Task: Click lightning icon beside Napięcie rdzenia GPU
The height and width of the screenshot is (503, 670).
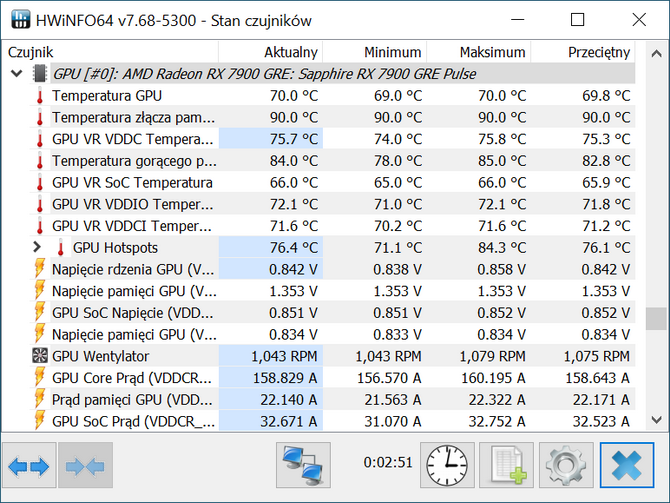Action: pyautogui.click(x=39, y=270)
